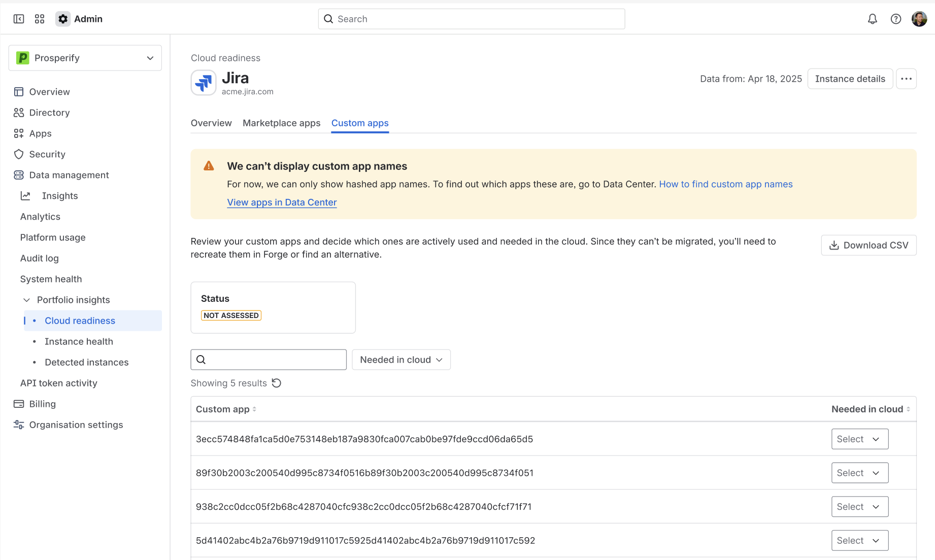Switch to the Marketplace apps tab
Viewport: 935px width, 560px height.
pyautogui.click(x=281, y=123)
